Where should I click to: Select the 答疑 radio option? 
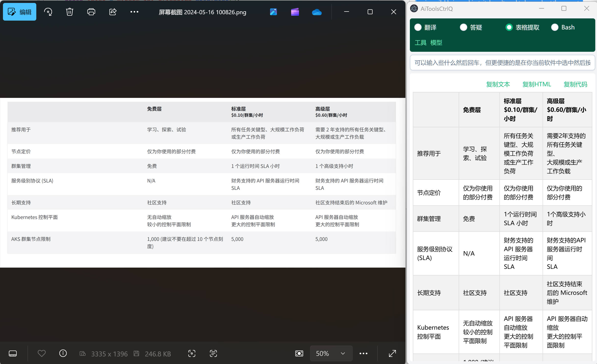click(x=464, y=27)
